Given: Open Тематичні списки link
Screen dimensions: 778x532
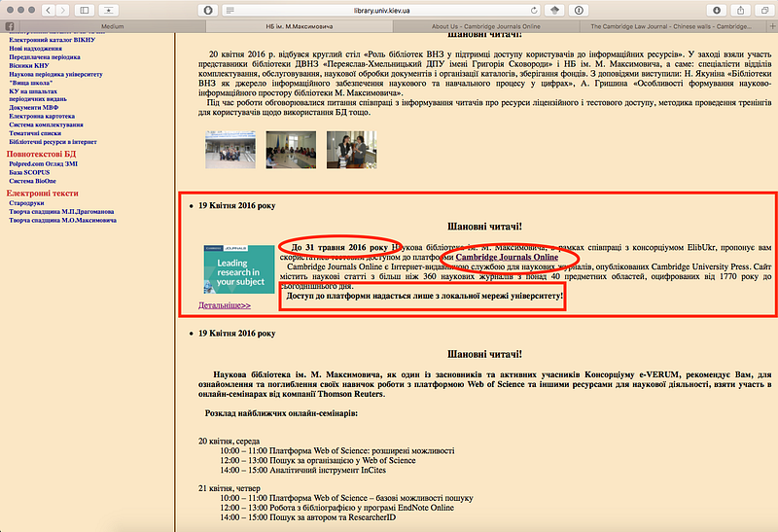Looking at the screenshot, I should [x=35, y=133].
